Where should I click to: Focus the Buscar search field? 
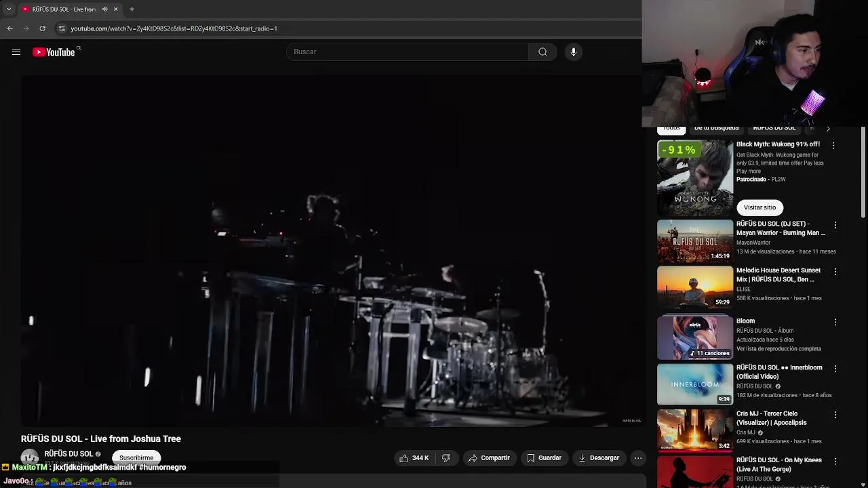coord(407,52)
